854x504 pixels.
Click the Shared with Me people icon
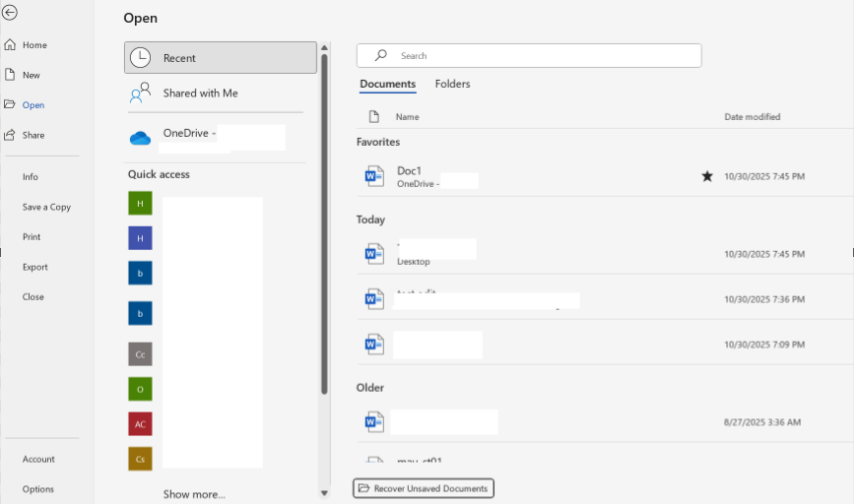141,93
